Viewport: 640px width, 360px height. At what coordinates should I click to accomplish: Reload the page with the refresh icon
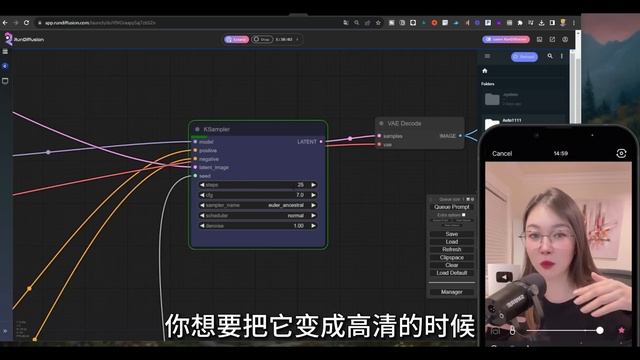point(26,23)
